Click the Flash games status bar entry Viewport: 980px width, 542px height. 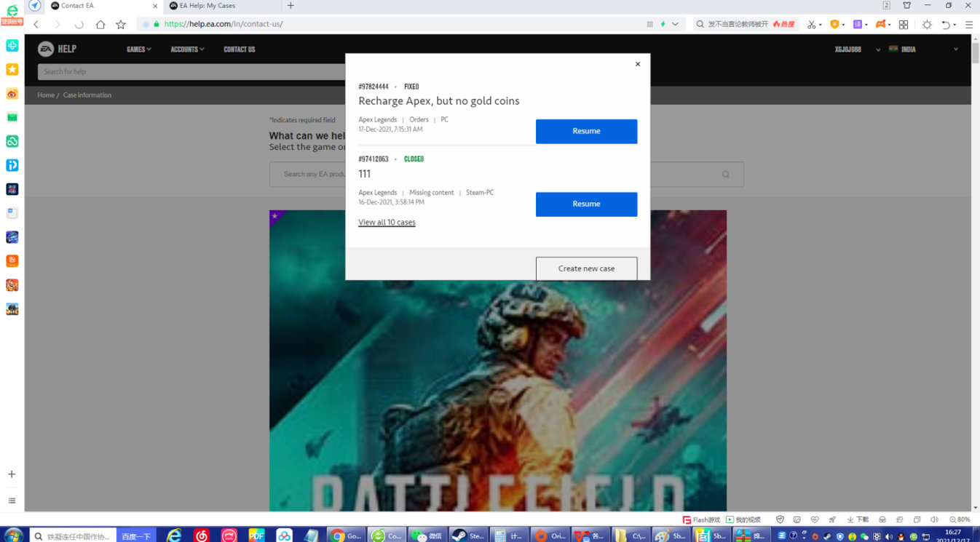[x=702, y=519]
